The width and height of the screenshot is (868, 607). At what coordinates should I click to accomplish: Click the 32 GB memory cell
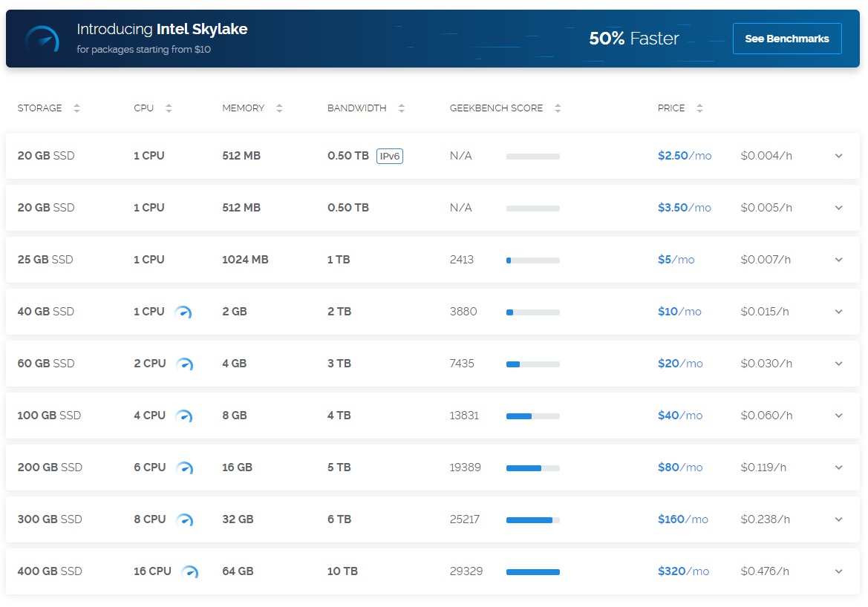[238, 519]
